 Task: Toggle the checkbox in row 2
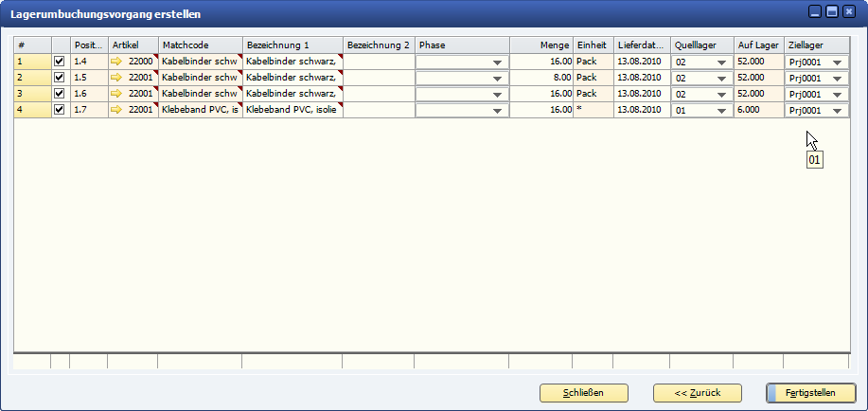tap(60, 78)
